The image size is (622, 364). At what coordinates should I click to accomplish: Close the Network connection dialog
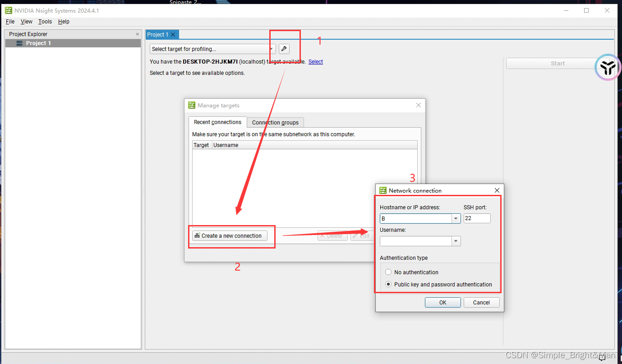(x=497, y=190)
